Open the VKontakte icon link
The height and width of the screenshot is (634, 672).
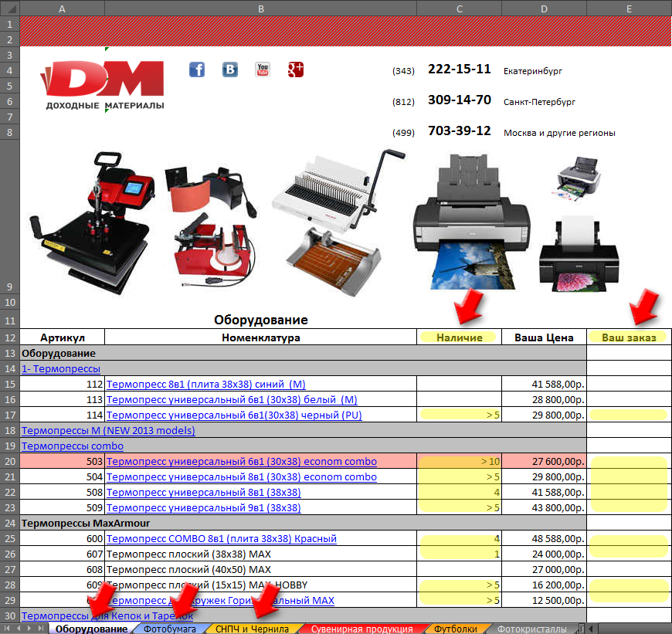229,70
